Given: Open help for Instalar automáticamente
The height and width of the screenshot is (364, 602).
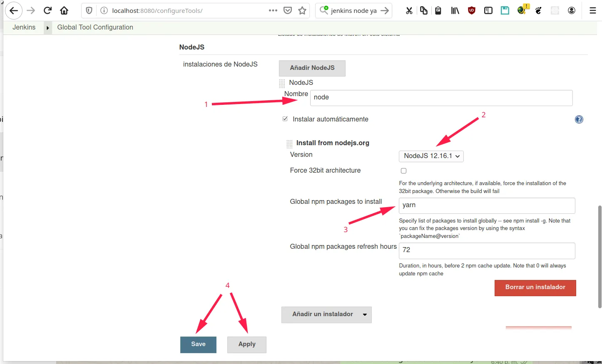Looking at the screenshot, I should click(x=579, y=119).
